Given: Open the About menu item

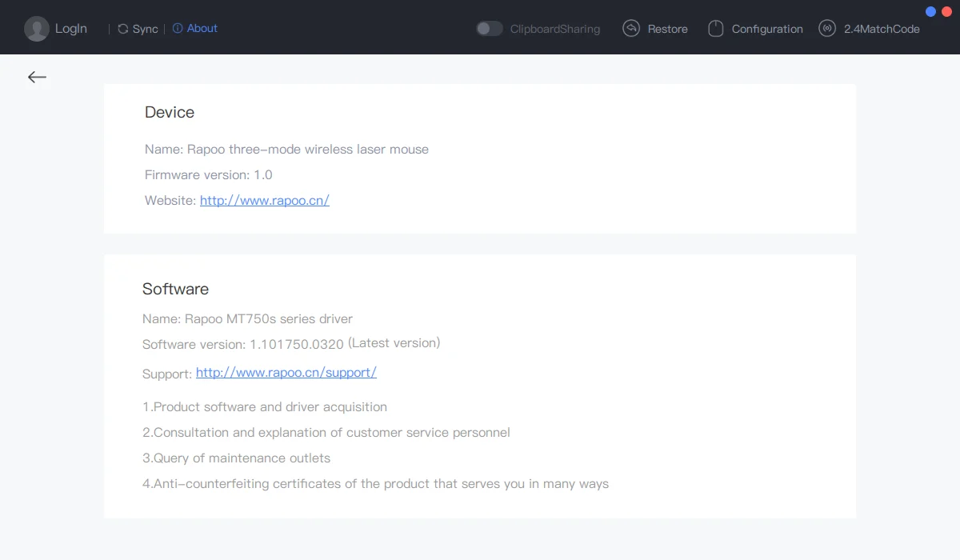Looking at the screenshot, I should click(x=202, y=28).
